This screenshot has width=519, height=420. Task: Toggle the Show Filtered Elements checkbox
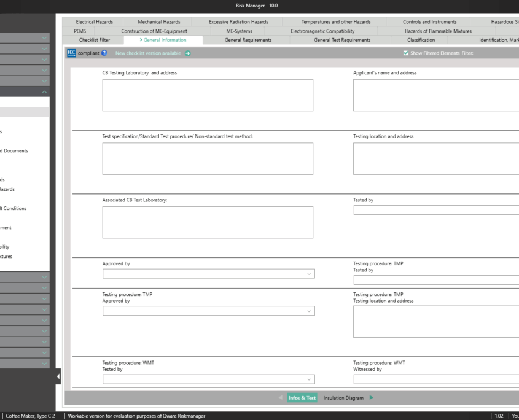[x=405, y=53]
